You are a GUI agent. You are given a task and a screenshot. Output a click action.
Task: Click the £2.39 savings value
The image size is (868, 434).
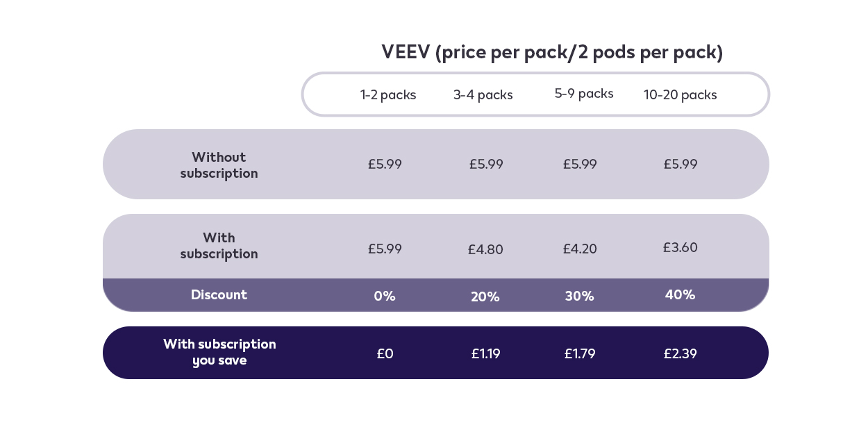pos(681,354)
